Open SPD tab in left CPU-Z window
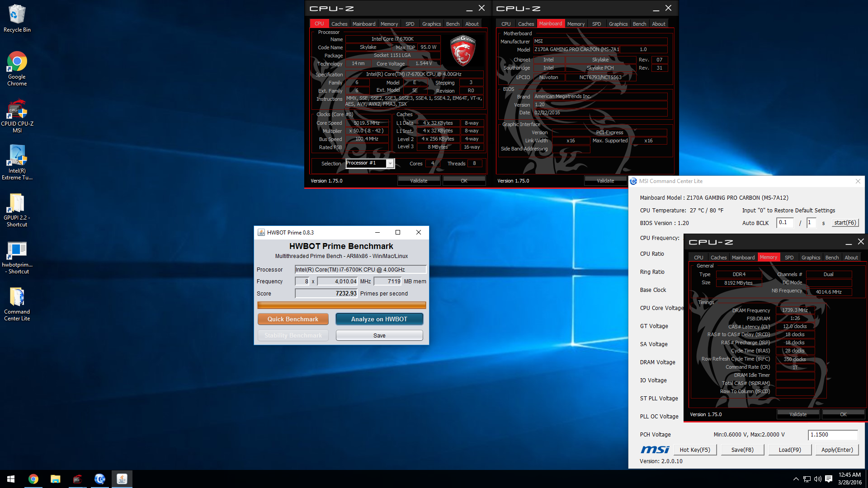This screenshot has width=868, height=488. (410, 24)
